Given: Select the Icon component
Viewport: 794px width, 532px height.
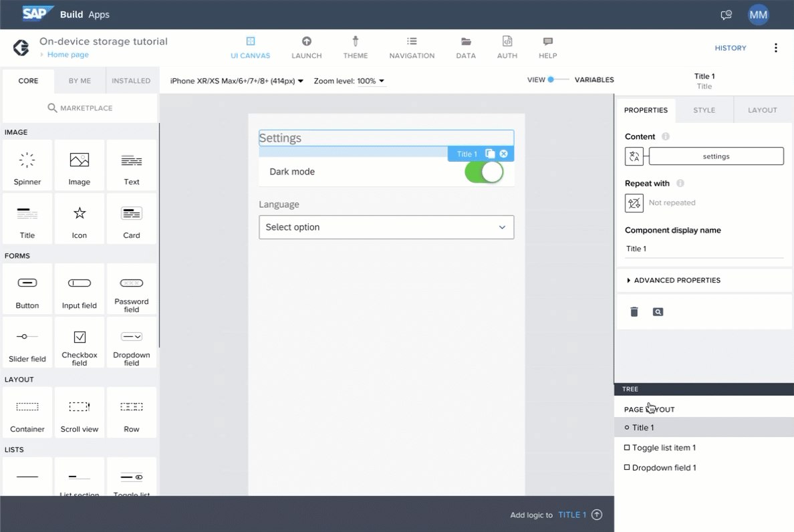Looking at the screenshot, I should tap(80, 219).
